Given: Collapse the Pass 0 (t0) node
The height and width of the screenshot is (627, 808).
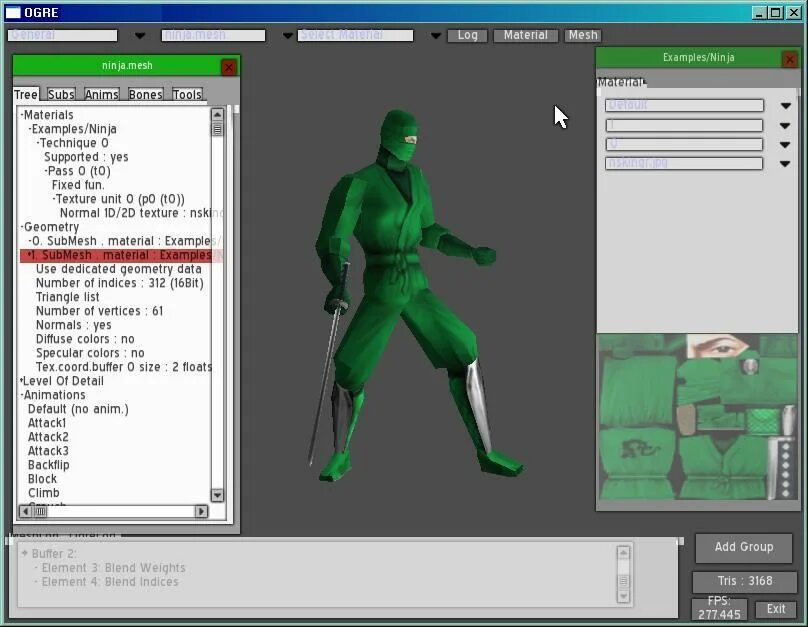Looking at the screenshot, I should pos(46,171).
